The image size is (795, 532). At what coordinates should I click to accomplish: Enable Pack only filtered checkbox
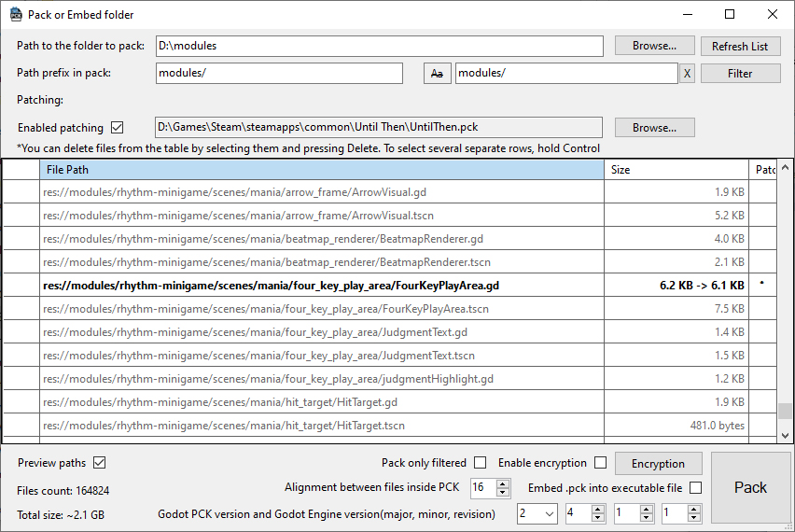coord(480,463)
